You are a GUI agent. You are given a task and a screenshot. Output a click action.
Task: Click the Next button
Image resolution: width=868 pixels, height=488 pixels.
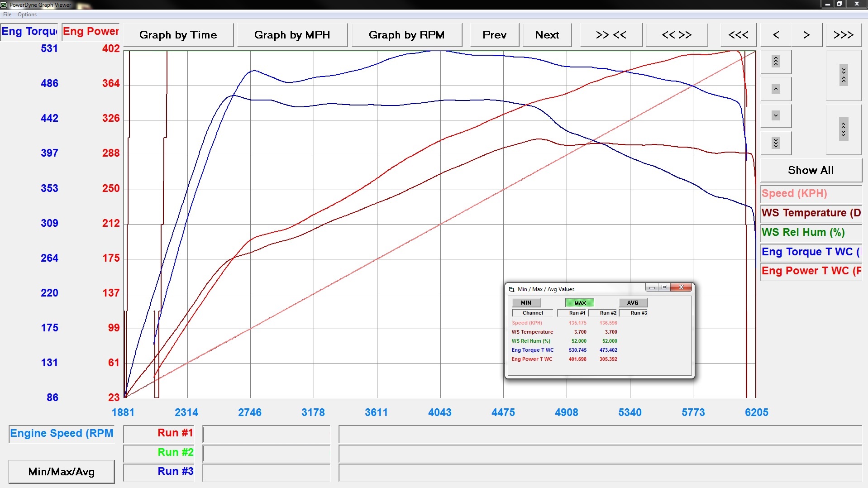[547, 35]
